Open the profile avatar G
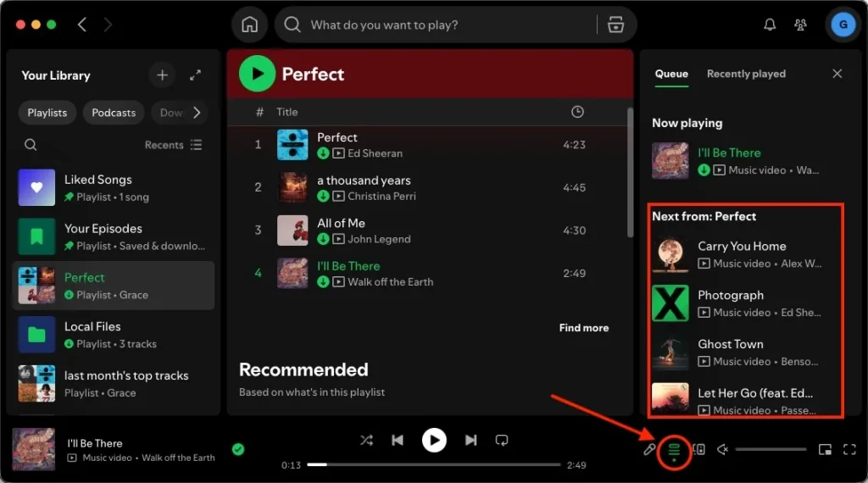The height and width of the screenshot is (483, 868). coord(843,25)
